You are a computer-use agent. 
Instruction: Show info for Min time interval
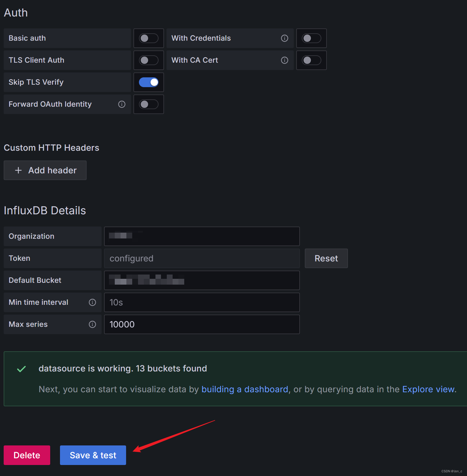[x=92, y=302]
